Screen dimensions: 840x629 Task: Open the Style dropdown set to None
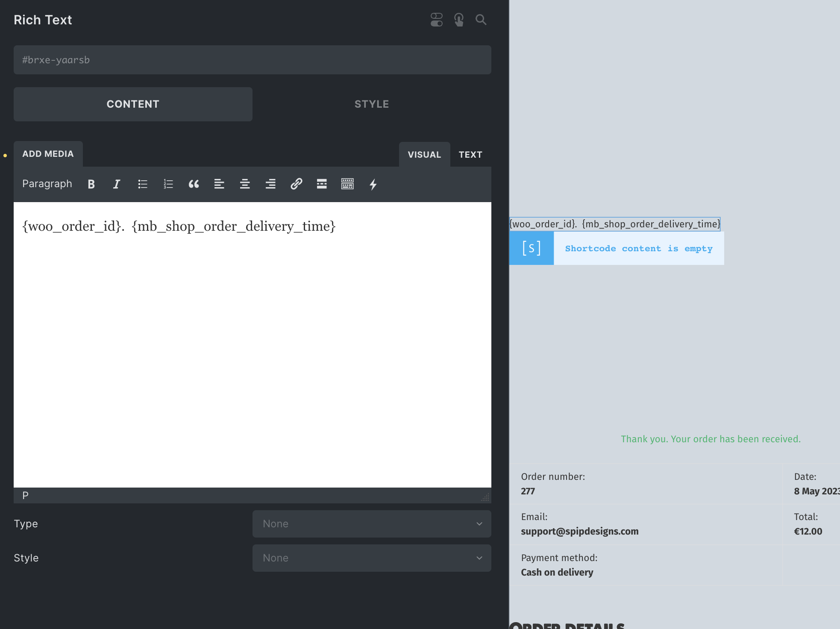click(x=372, y=558)
